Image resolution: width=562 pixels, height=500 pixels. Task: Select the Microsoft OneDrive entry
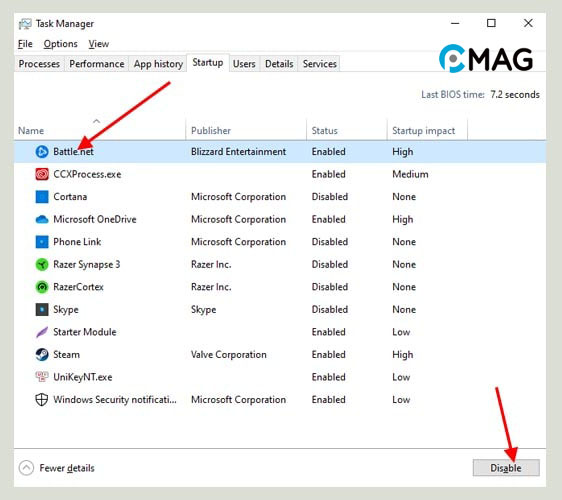point(95,219)
